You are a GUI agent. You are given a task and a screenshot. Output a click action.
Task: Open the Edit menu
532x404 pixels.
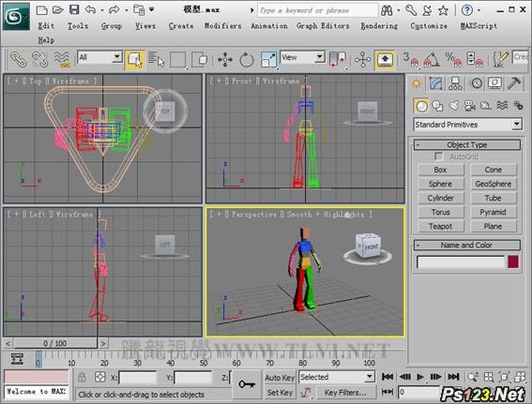pyautogui.click(x=46, y=25)
